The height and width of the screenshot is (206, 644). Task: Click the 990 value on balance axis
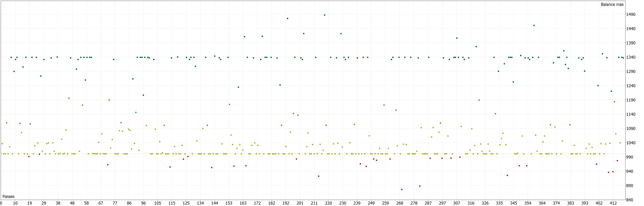point(630,157)
